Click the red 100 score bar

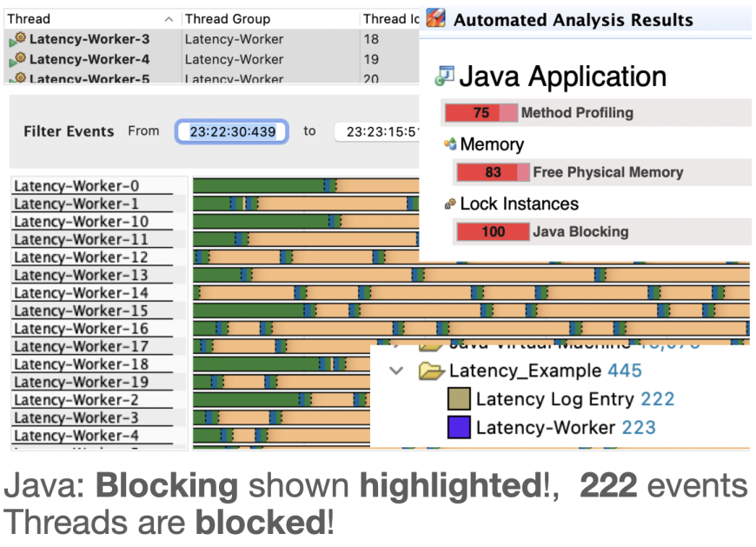pyautogui.click(x=493, y=231)
